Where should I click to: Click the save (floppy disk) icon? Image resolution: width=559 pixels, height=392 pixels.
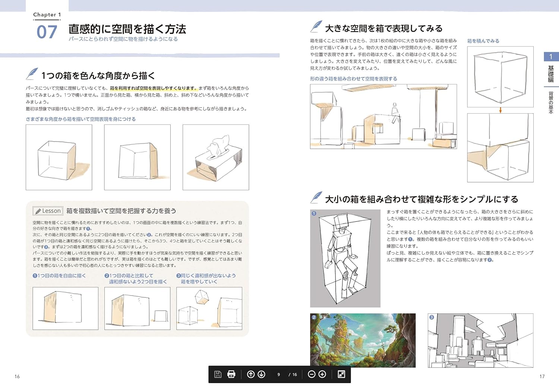(x=218, y=374)
